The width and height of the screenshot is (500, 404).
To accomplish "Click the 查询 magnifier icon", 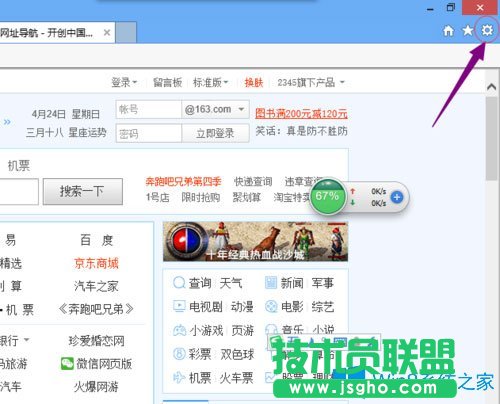I will click(179, 283).
